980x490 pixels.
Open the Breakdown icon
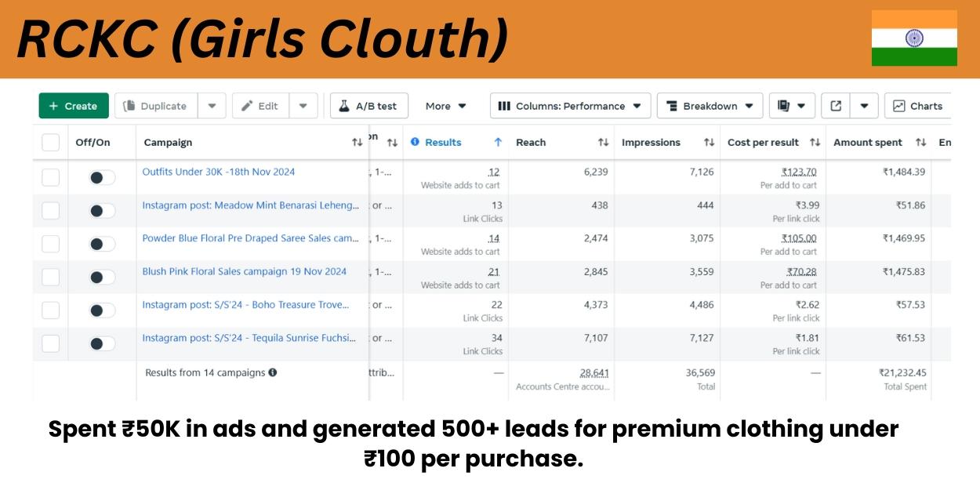pyautogui.click(x=673, y=105)
